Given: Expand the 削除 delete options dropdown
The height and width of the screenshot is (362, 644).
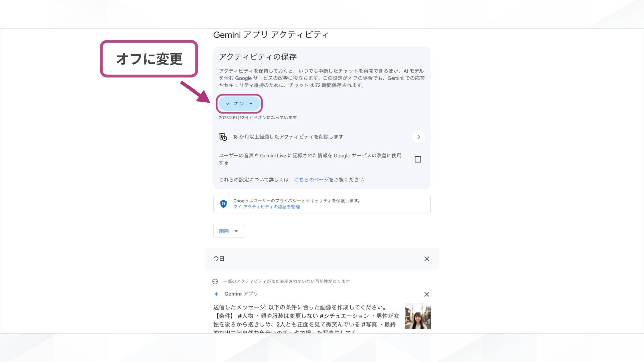Looking at the screenshot, I should coord(236,231).
